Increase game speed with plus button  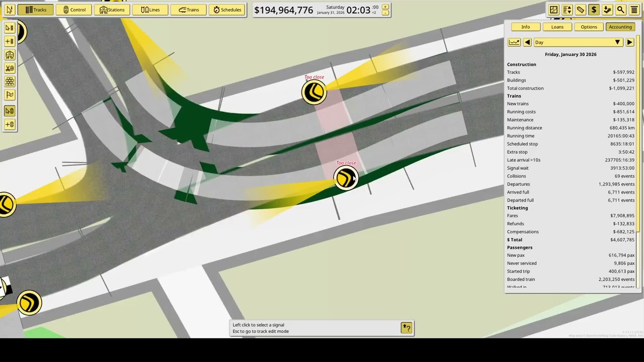[x=385, y=7]
